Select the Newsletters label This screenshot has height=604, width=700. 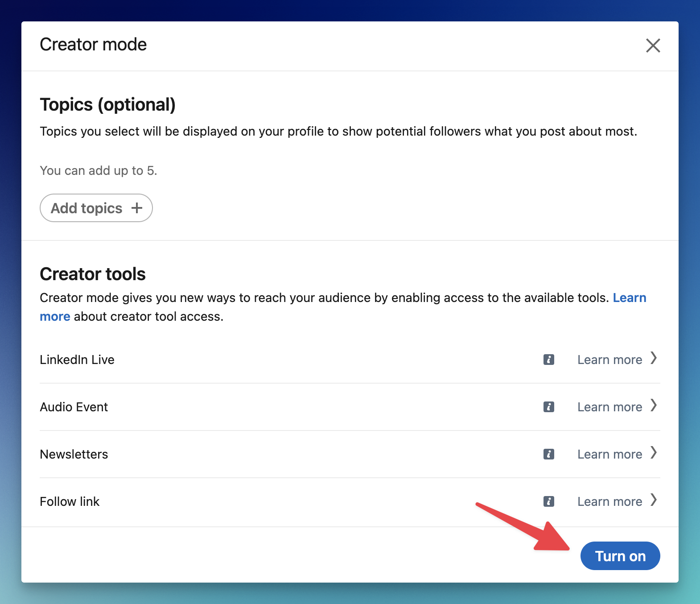click(74, 454)
